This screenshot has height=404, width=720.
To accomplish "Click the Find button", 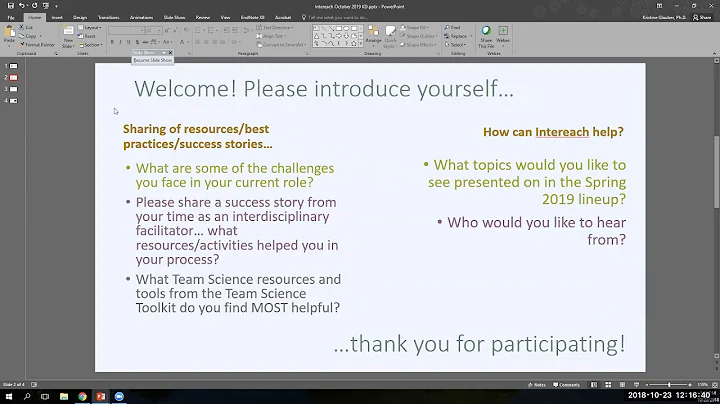I will (x=452, y=28).
